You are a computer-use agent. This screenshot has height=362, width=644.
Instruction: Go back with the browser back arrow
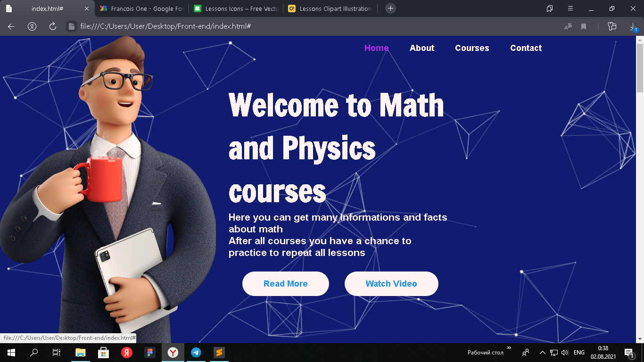(11, 26)
